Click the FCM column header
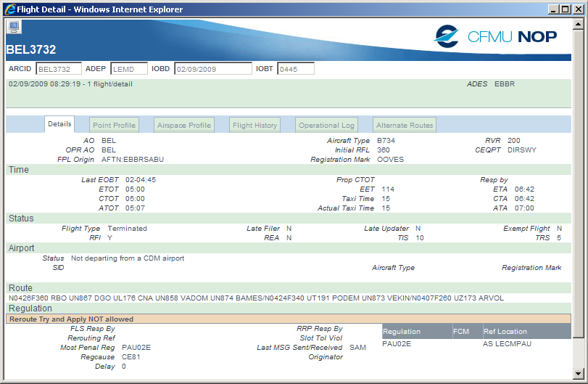The width and height of the screenshot is (588, 384). (x=466, y=332)
